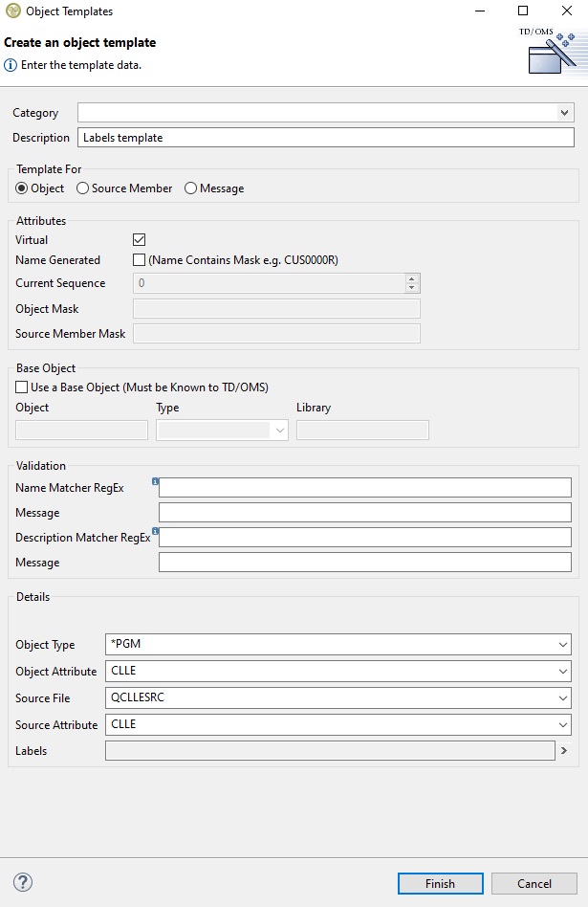Screen dimensions: 588x907
Task: Click info icon beside Name Matcher RegEx
Action: (155, 482)
